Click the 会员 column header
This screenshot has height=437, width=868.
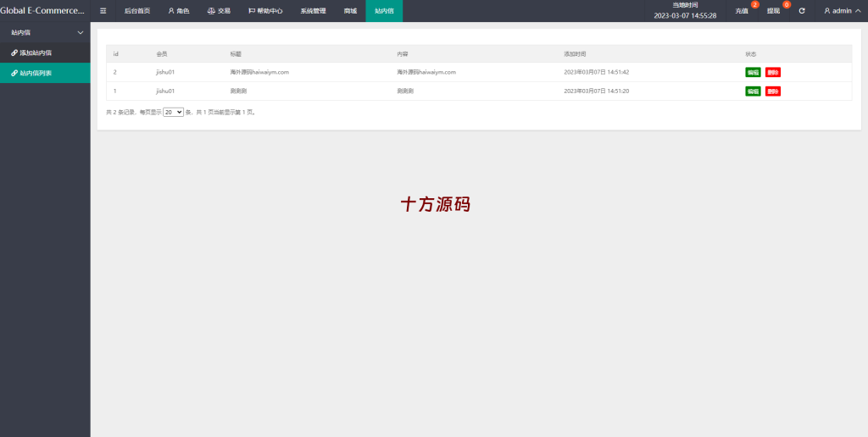pyautogui.click(x=162, y=53)
